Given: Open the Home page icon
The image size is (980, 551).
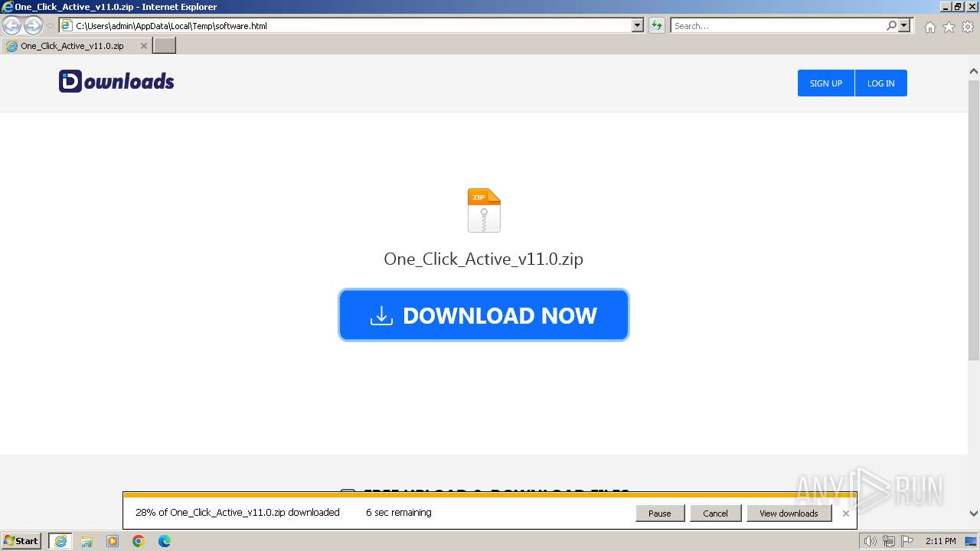Looking at the screenshot, I should tap(929, 27).
